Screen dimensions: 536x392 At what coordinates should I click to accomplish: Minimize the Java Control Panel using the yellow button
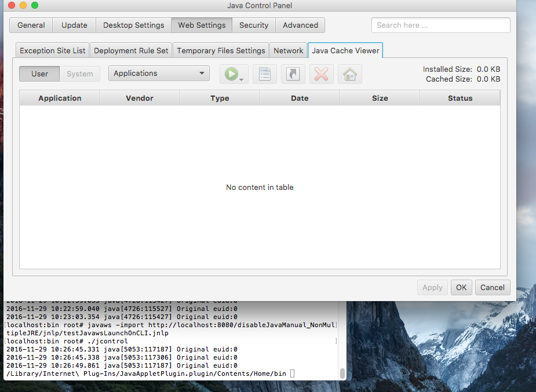(23, 5)
